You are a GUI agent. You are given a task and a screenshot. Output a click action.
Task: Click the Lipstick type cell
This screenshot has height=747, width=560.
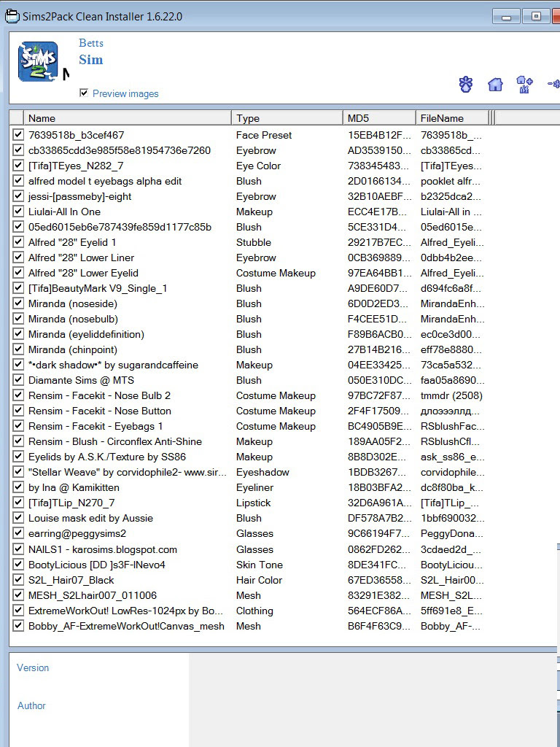[x=253, y=503]
